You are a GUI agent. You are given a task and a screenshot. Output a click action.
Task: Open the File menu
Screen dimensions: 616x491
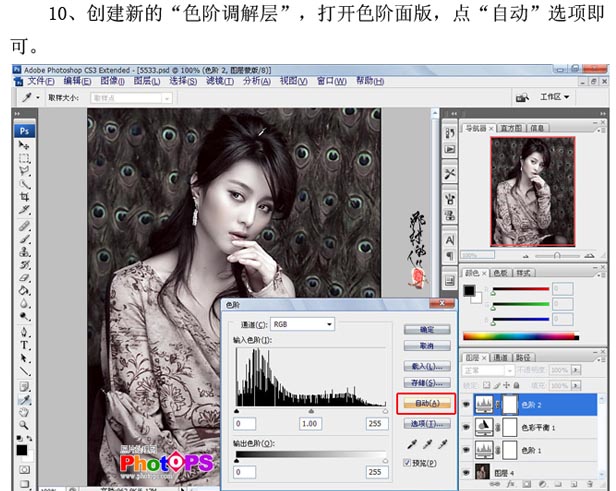[40, 81]
